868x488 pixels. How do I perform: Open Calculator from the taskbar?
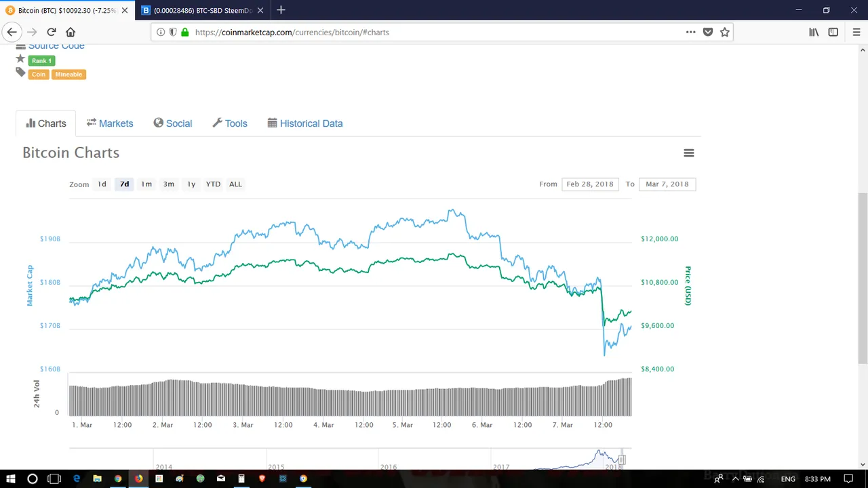(241, 479)
